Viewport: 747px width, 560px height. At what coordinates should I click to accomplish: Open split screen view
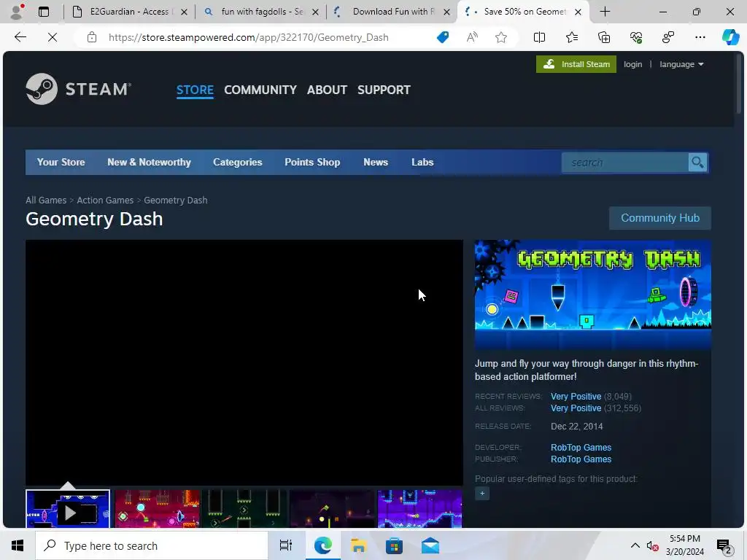(x=539, y=37)
